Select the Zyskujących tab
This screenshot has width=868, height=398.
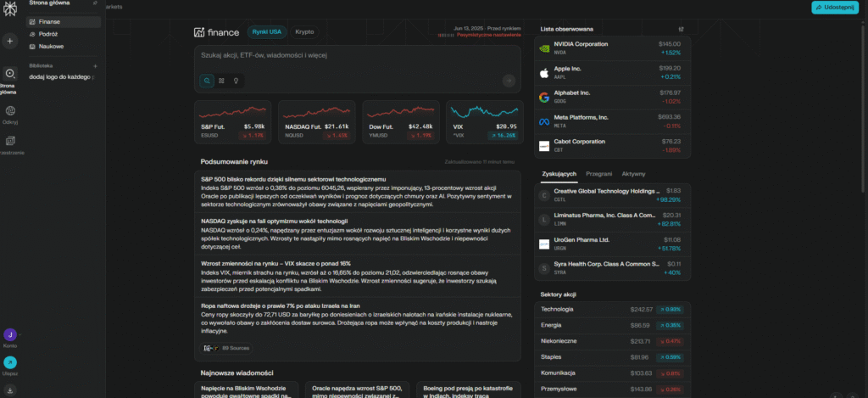tap(559, 173)
